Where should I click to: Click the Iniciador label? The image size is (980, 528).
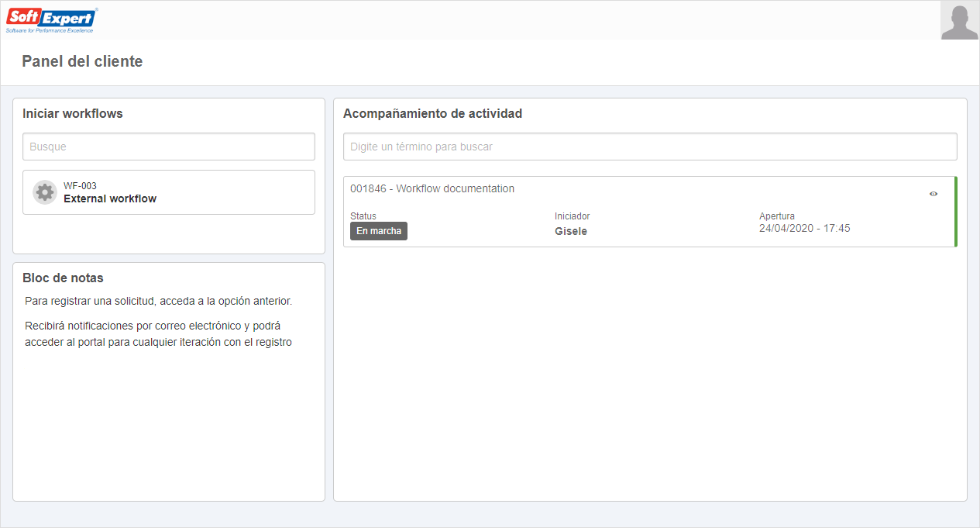point(573,216)
